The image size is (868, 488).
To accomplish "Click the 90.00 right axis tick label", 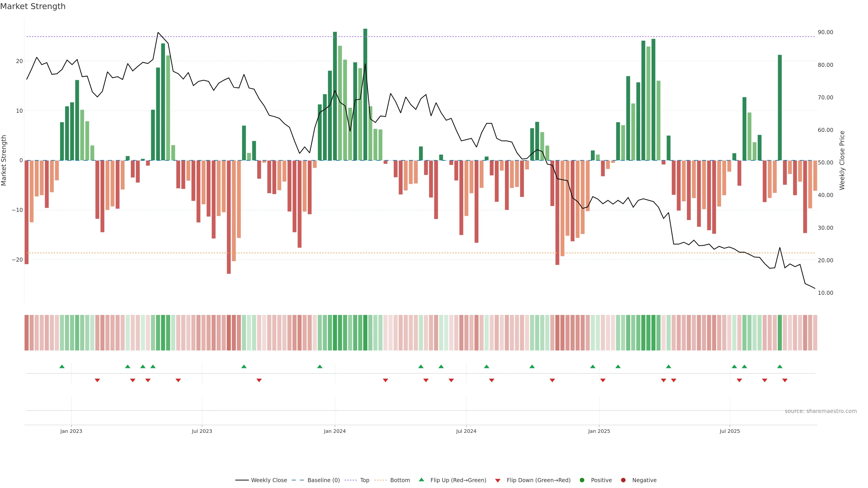I will (x=825, y=32).
